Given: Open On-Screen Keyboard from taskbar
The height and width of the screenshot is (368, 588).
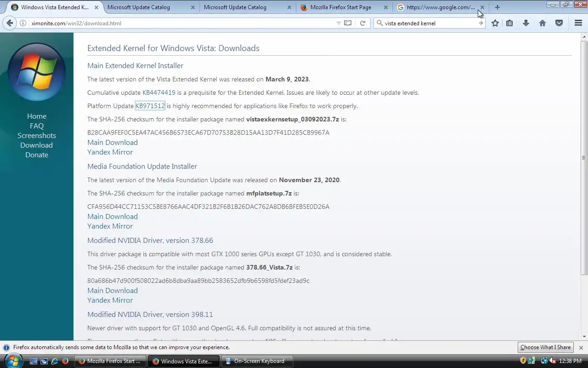Looking at the screenshot, I should point(258,361).
